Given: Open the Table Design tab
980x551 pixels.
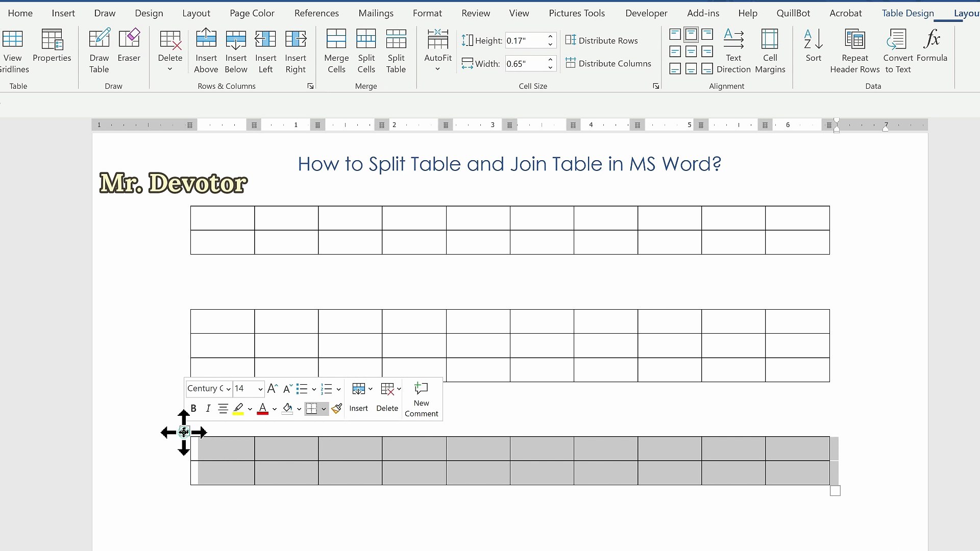Looking at the screenshot, I should coord(908,13).
